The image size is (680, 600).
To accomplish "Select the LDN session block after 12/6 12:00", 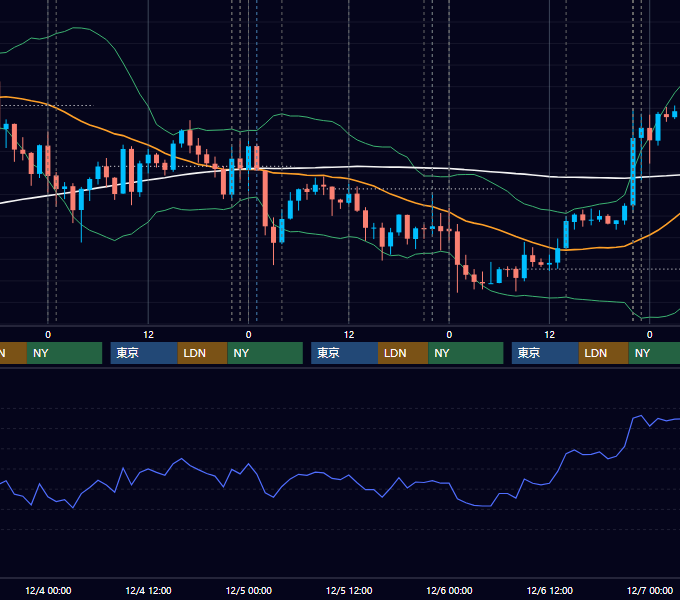I will click(604, 353).
